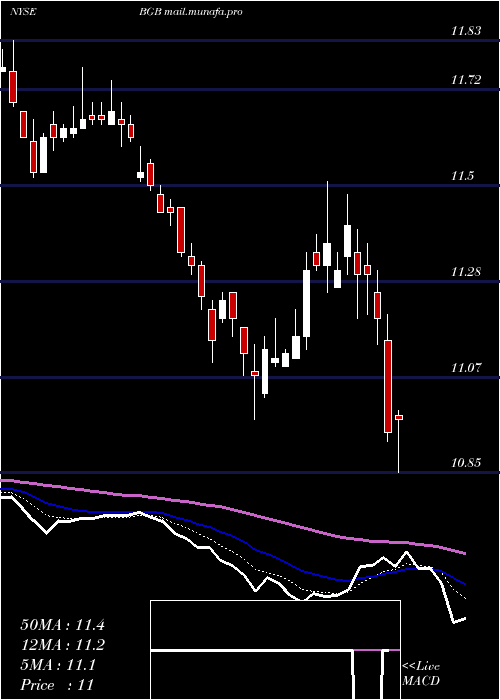Click the Price : 11 reading
The width and height of the screenshot is (500, 700).
[x=57, y=685]
